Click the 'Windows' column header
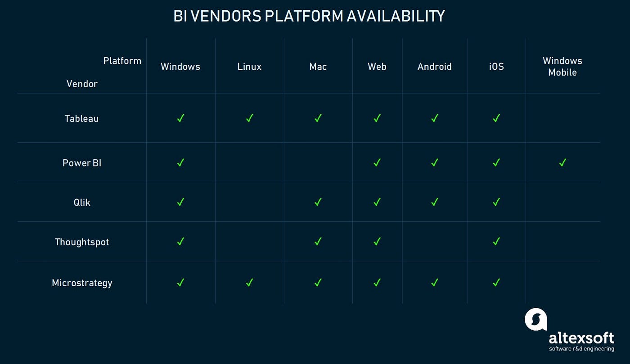The image size is (630, 364). (180, 67)
